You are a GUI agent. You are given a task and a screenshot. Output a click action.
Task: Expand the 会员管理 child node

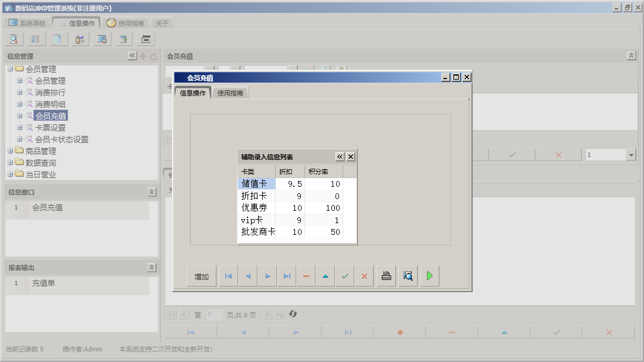click(x=19, y=81)
